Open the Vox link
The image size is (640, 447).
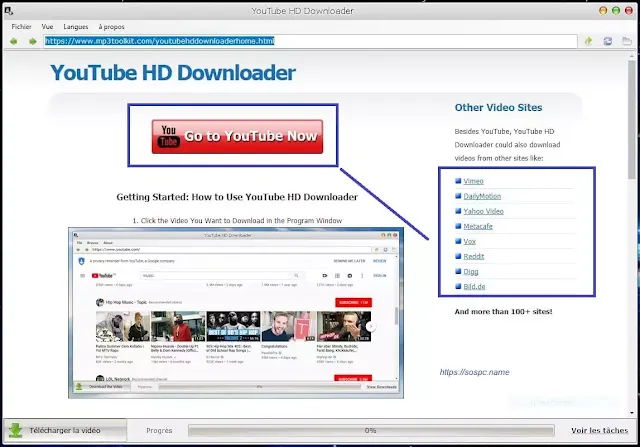(x=469, y=241)
